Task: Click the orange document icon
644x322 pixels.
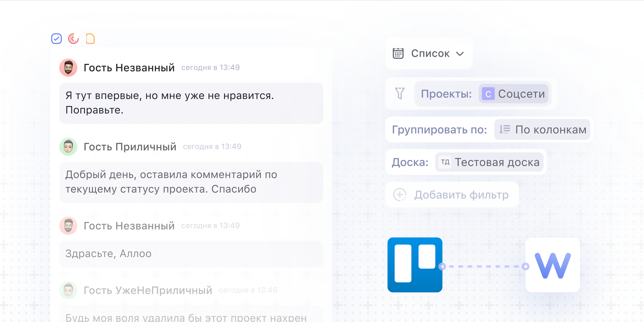Action: (90, 39)
